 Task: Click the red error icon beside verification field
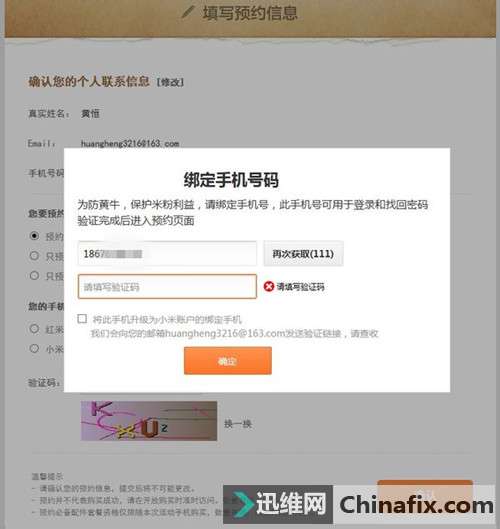(269, 286)
